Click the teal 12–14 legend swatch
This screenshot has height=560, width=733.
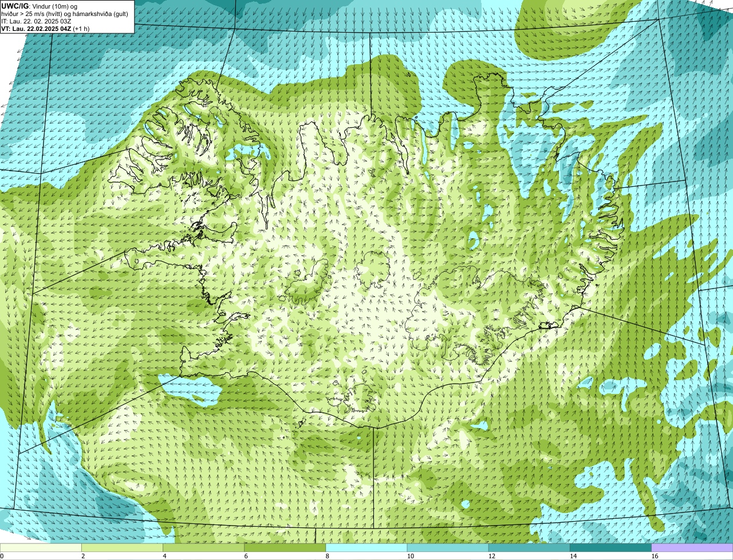tap(529, 547)
